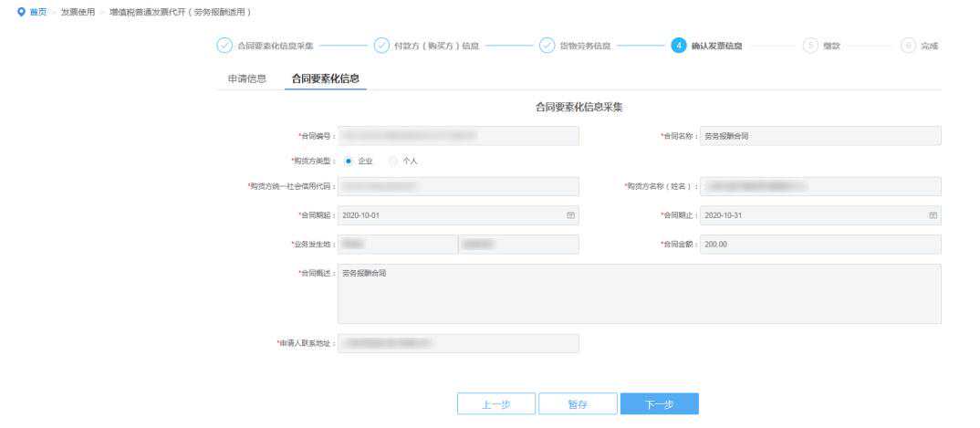The image size is (980, 428).
Task: Click step 2 payer info checkmark icon
Action: pyautogui.click(x=381, y=46)
